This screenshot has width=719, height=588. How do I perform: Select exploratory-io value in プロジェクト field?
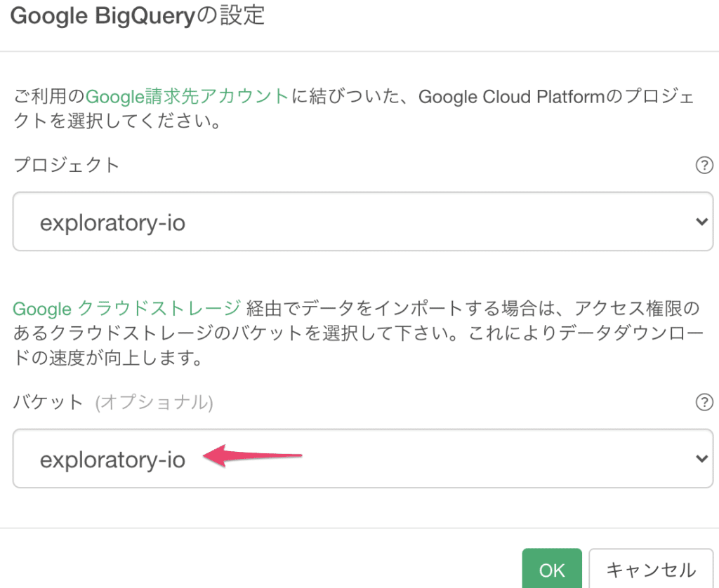[113, 222]
